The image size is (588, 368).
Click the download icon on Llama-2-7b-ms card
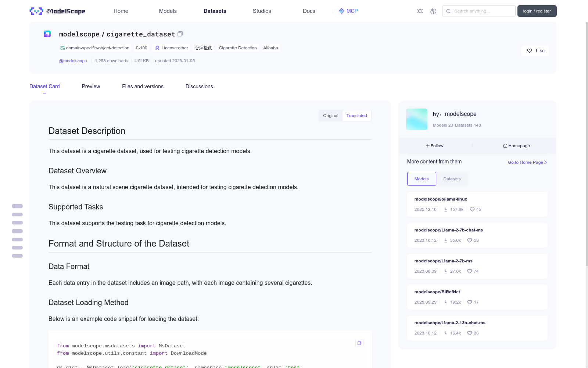[x=446, y=271]
